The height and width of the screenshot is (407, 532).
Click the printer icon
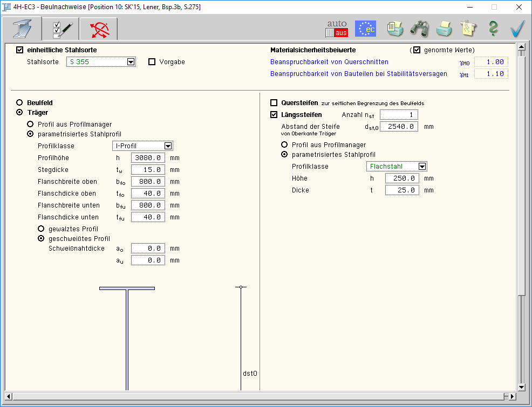pyautogui.click(x=444, y=29)
